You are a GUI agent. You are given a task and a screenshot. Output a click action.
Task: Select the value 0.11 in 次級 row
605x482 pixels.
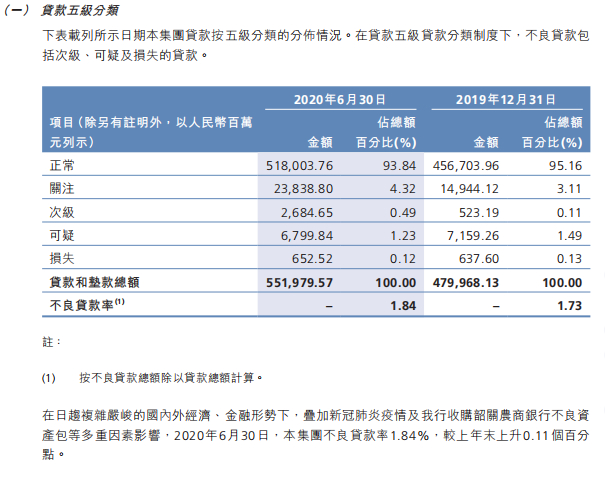[569, 213]
